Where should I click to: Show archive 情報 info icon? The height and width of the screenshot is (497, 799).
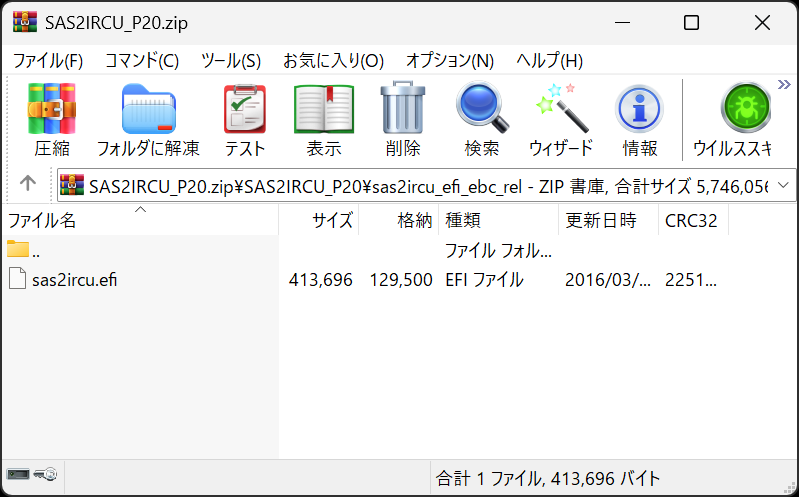click(640, 109)
